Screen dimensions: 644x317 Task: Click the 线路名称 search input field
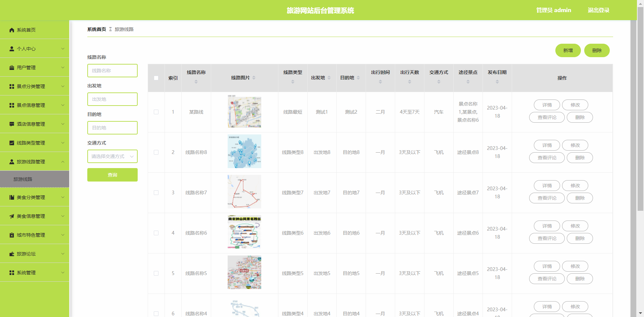point(112,71)
